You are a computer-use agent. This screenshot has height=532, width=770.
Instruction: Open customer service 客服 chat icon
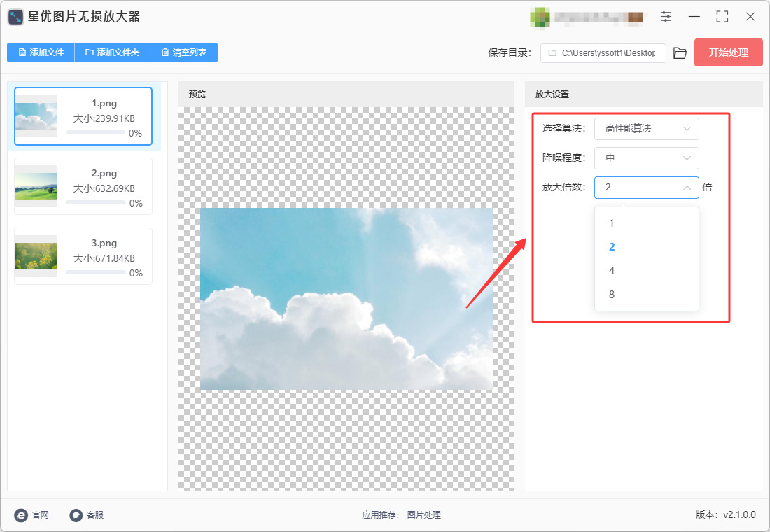76,514
